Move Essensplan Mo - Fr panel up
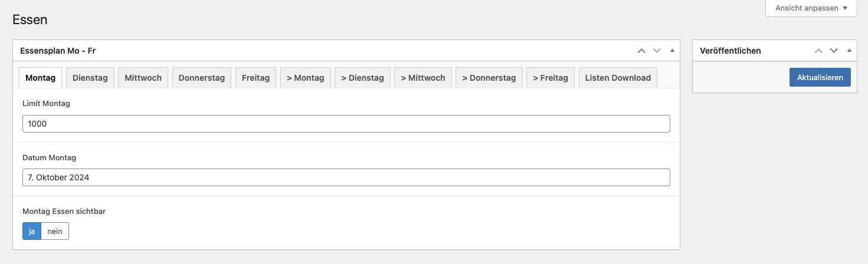The image size is (868, 264). pos(641,51)
